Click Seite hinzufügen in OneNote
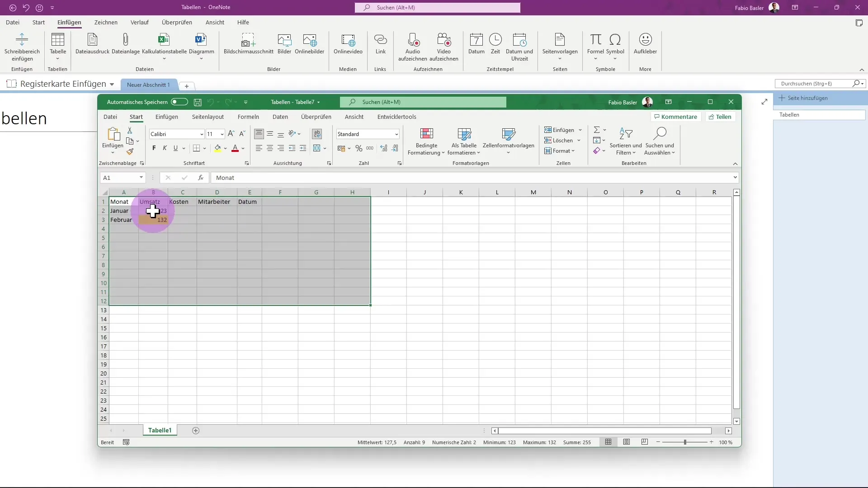Screen dimensions: 868x488 point(803,98)
